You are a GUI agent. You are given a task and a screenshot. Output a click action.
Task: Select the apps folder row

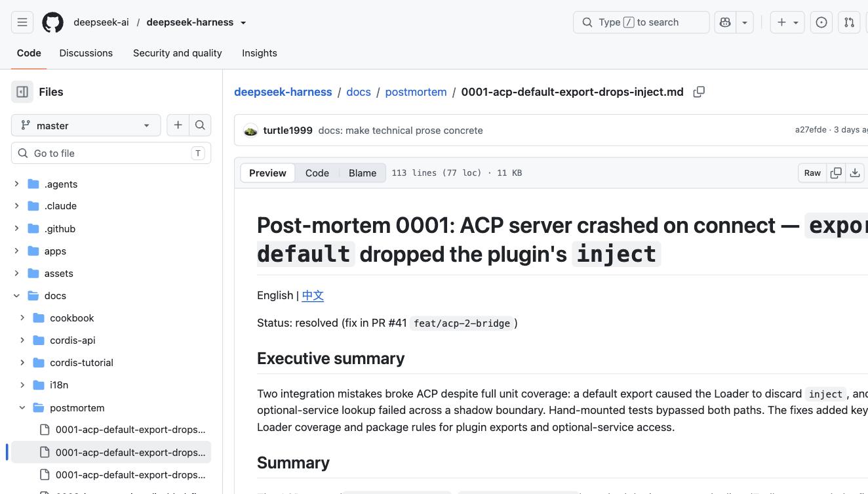[111, 251]
